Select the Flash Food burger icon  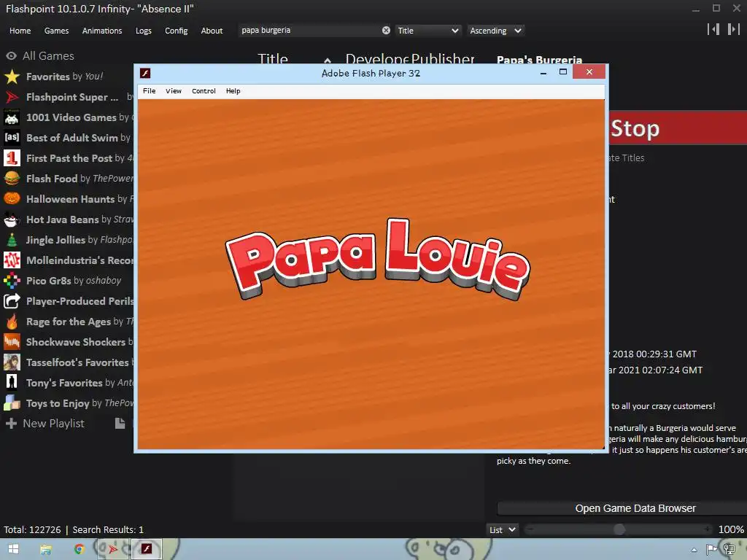[x=12, y=179]
